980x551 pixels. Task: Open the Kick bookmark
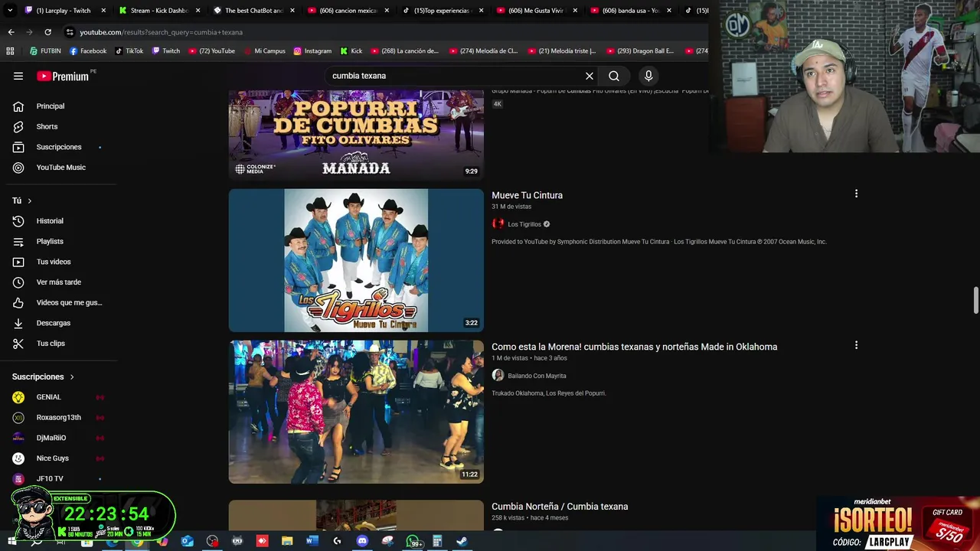(351, 51)
